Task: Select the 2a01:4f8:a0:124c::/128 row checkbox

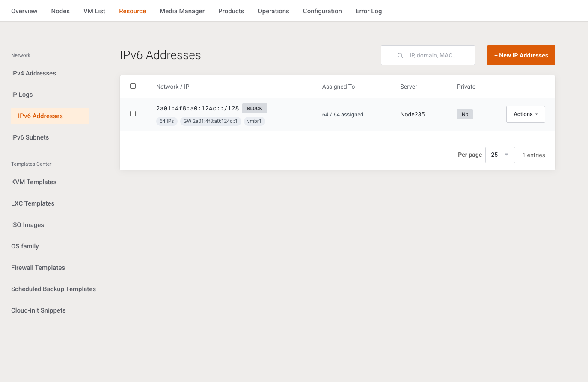Action: [x=133, y=114]
